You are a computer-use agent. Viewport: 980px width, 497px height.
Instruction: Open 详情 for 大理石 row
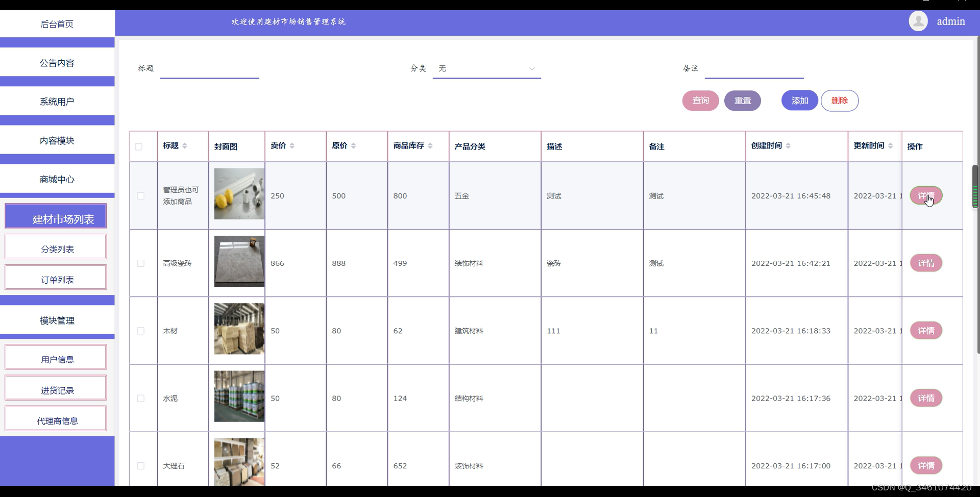click(x=926, y=465)
